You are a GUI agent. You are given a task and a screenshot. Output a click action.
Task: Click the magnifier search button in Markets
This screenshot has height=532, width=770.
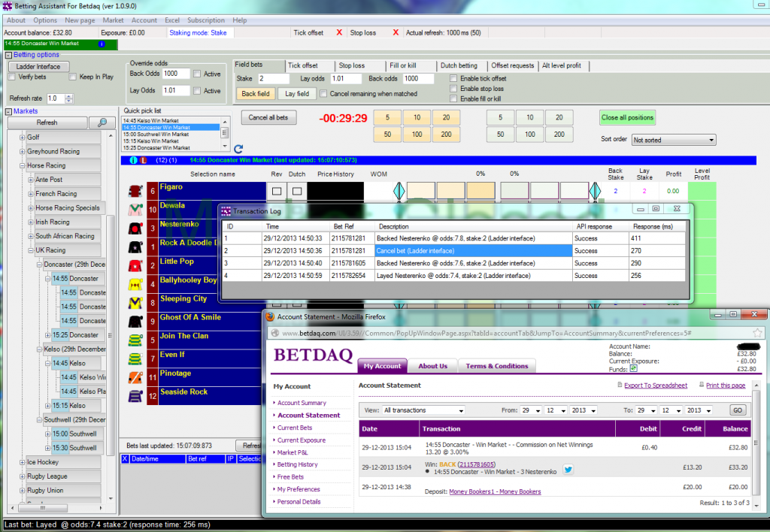click(x=102, y=122)
